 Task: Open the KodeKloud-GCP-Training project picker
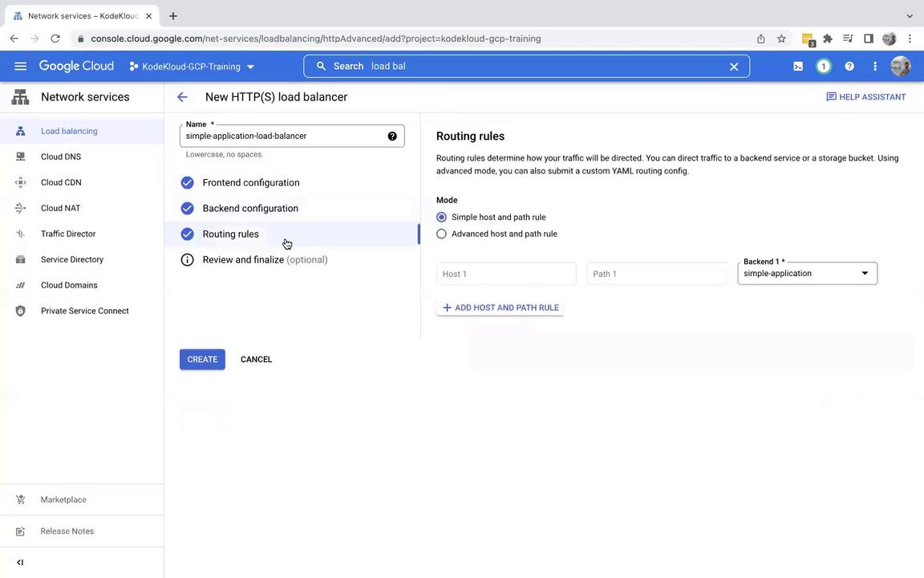tap(192, 67)
